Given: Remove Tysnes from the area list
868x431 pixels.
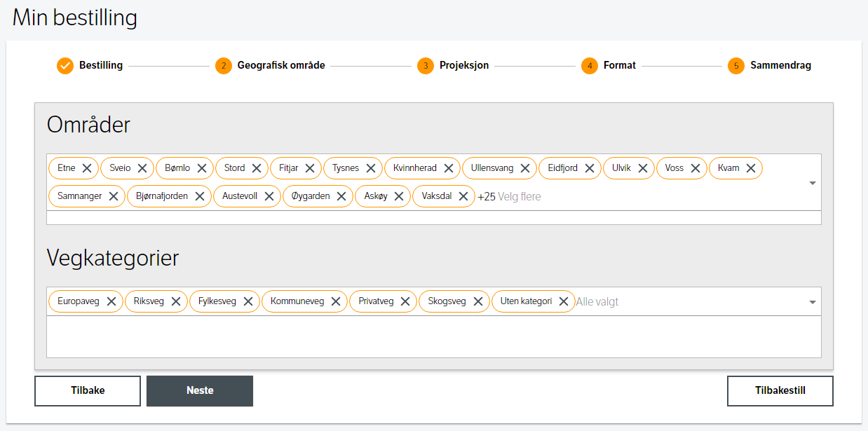Looking at the screenshot, I should pyautogui.click(x=370, y=168).
